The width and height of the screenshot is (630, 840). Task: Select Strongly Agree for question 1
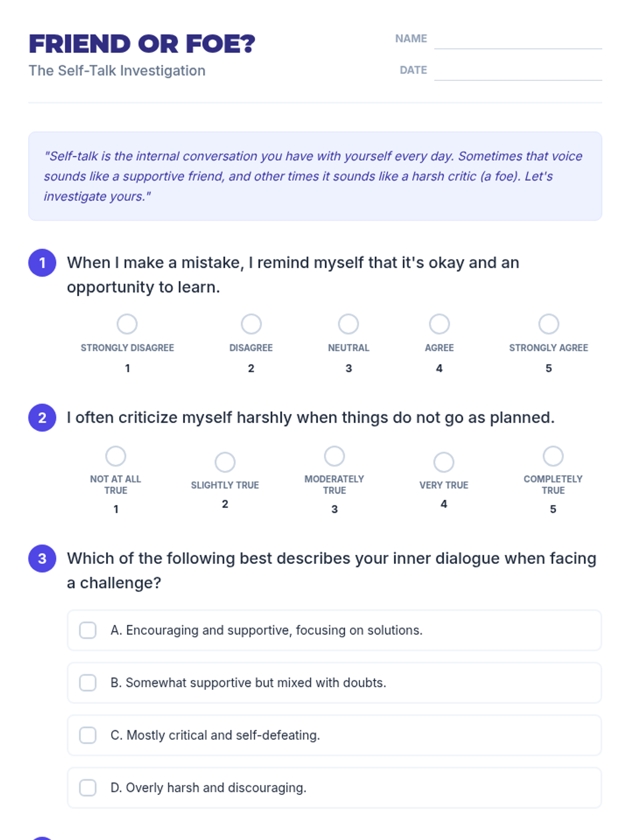click(x=549, y=324)
